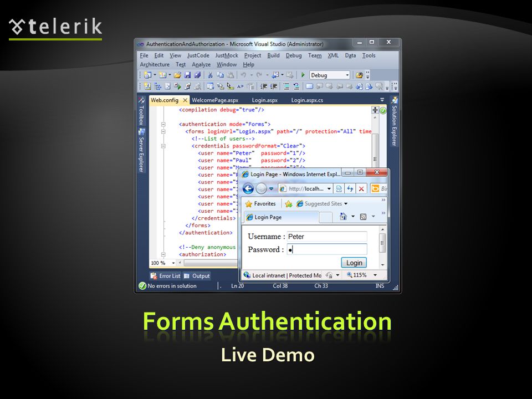Click the Add to Favorites Bar star icon
The height and width of the screenshot is (399, 532).
[289, 203]
